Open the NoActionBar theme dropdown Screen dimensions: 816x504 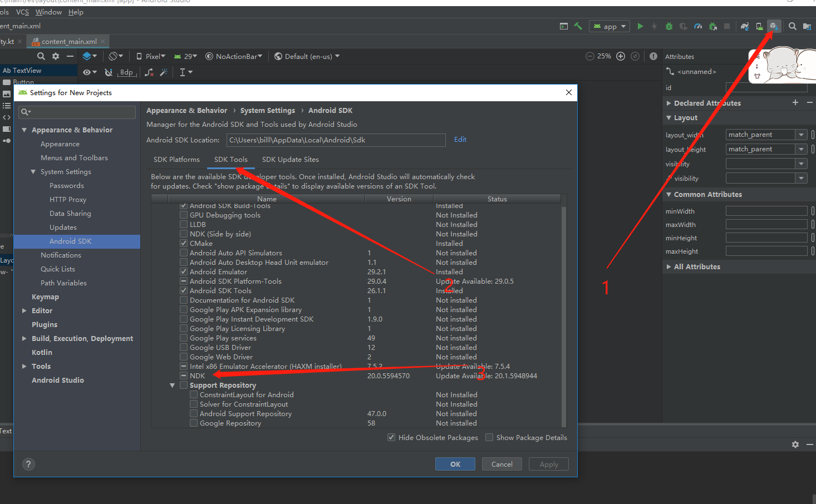[234, 56]
